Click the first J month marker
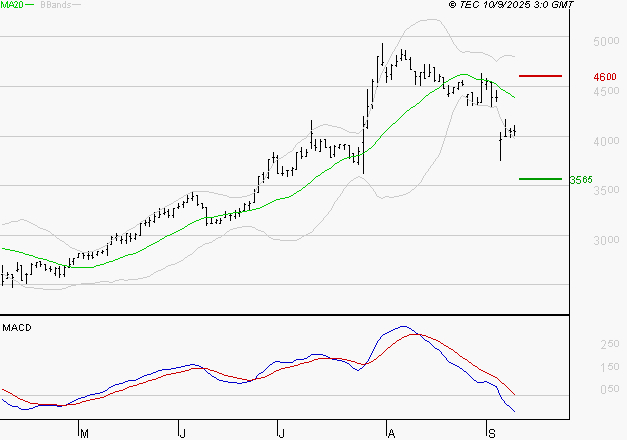627x440 pixels. 182,433
